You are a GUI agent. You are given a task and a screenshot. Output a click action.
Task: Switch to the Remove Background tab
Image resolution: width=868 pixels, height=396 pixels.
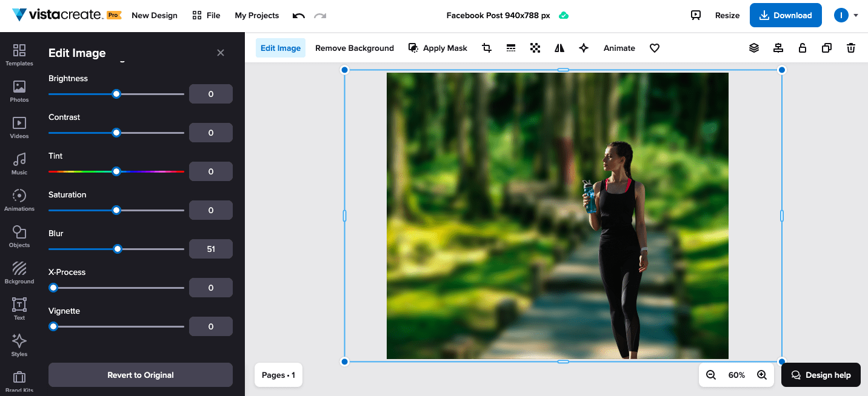(355, 48)
